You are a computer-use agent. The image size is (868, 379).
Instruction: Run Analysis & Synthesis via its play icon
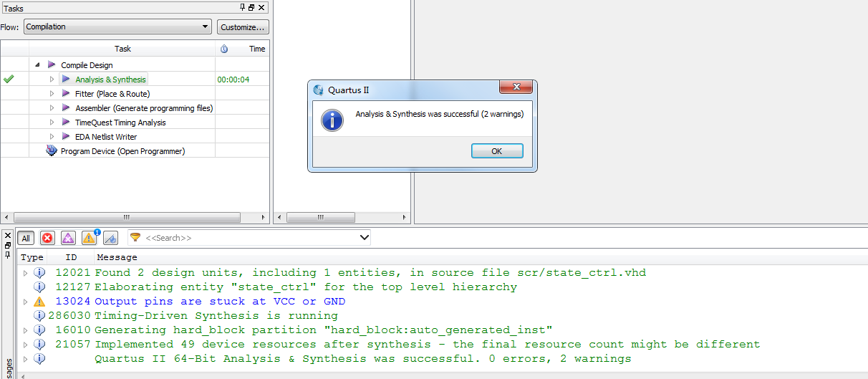pyautogui.click(x=66, y=80)
